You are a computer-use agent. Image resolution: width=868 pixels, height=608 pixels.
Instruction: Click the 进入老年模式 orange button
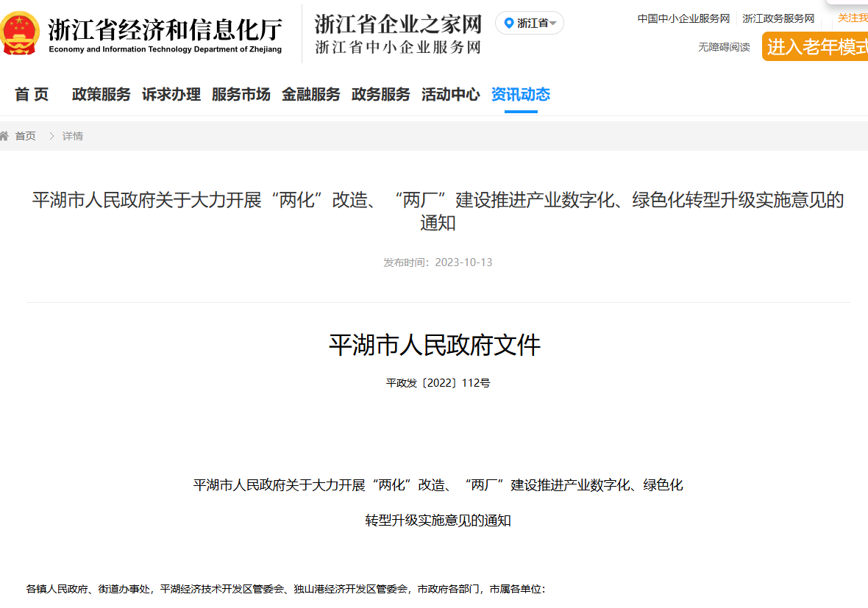(x=817, y=46)
